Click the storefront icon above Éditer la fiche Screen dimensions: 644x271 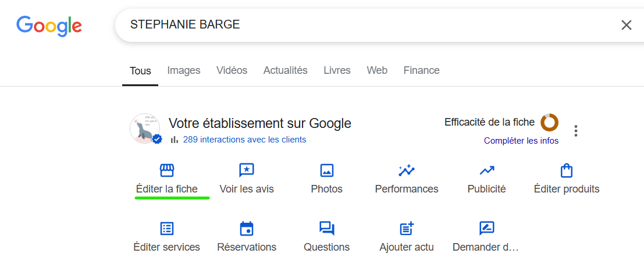pos(167,170)
